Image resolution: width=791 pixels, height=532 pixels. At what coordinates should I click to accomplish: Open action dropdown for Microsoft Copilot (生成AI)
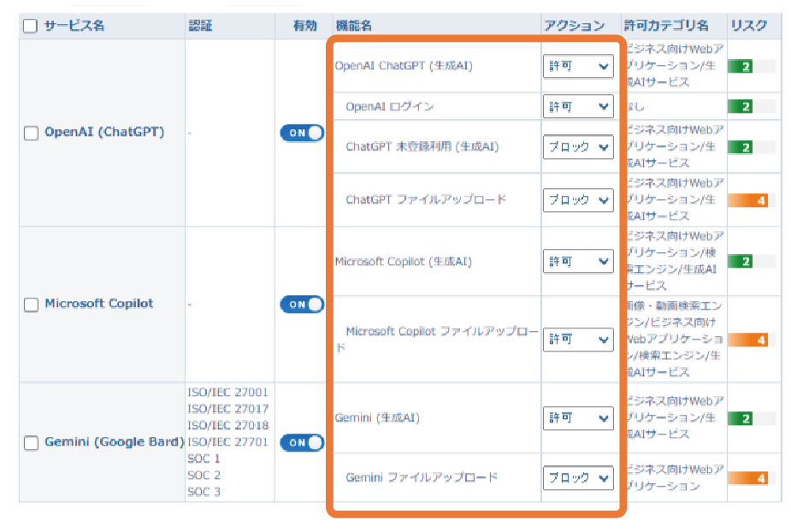[x=578, y=262]
